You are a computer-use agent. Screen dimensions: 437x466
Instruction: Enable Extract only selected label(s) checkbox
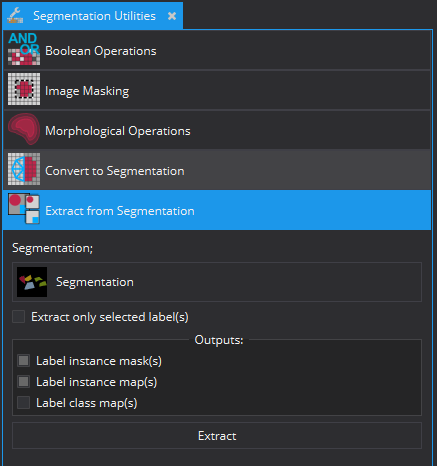(x=19, y=317)
